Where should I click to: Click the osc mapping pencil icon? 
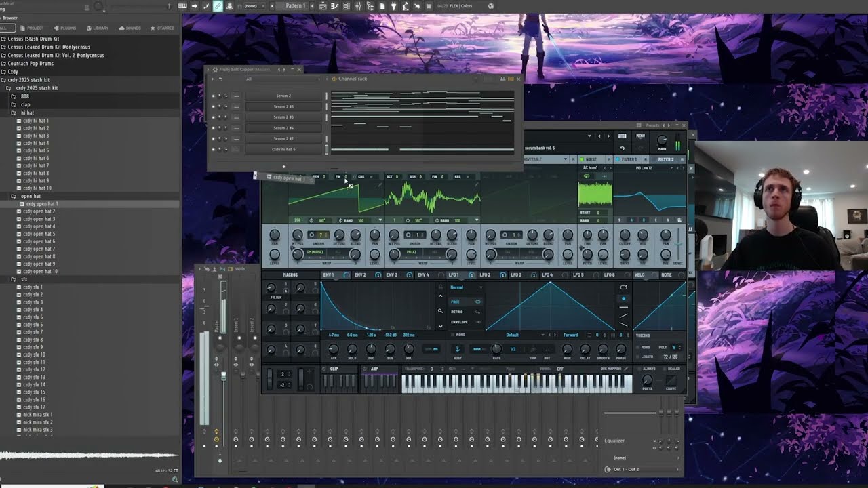[626, 369]
